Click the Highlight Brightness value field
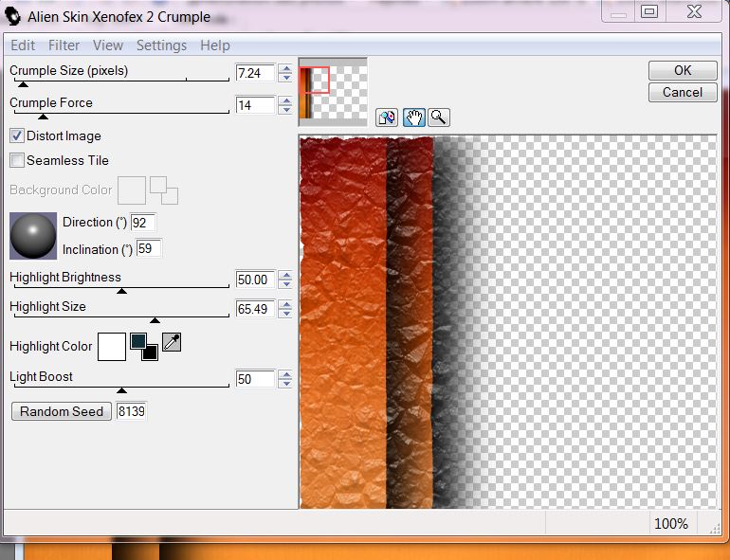730x560 pixels. tap(255, 280)
